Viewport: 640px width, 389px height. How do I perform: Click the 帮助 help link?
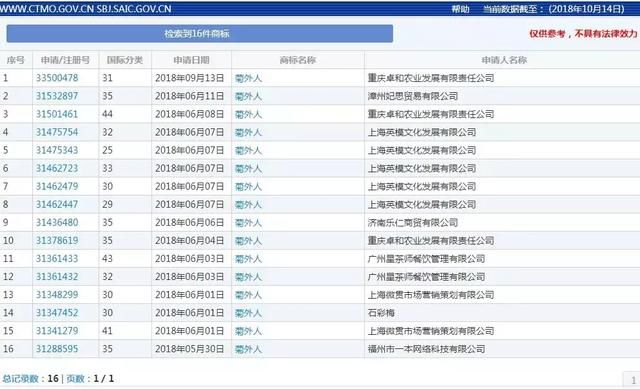click(x=460, y=9)
